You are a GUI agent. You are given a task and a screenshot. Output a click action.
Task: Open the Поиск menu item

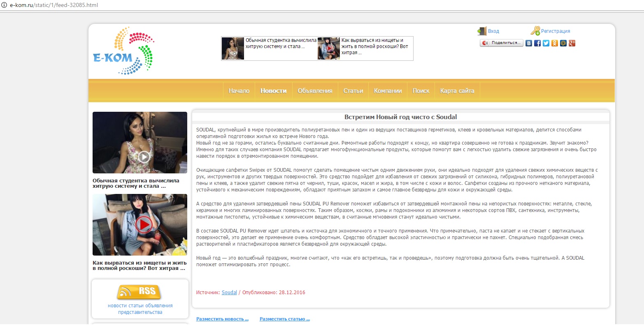pos(421,91)
